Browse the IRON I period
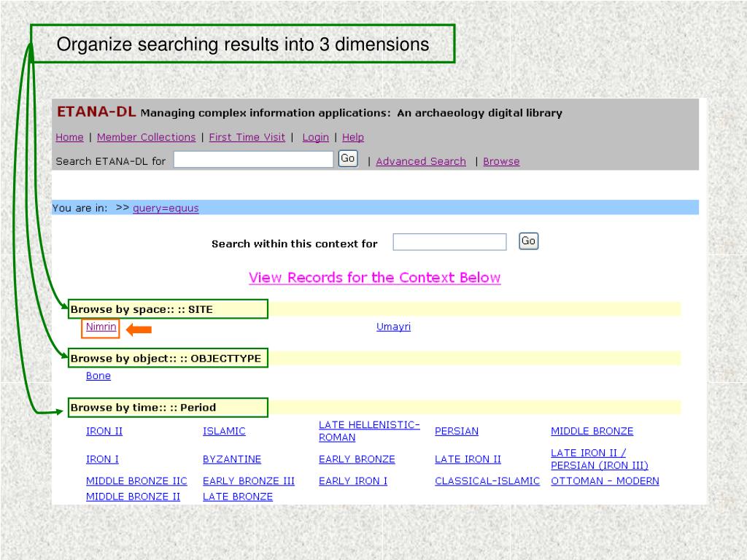 pos(102,459)
